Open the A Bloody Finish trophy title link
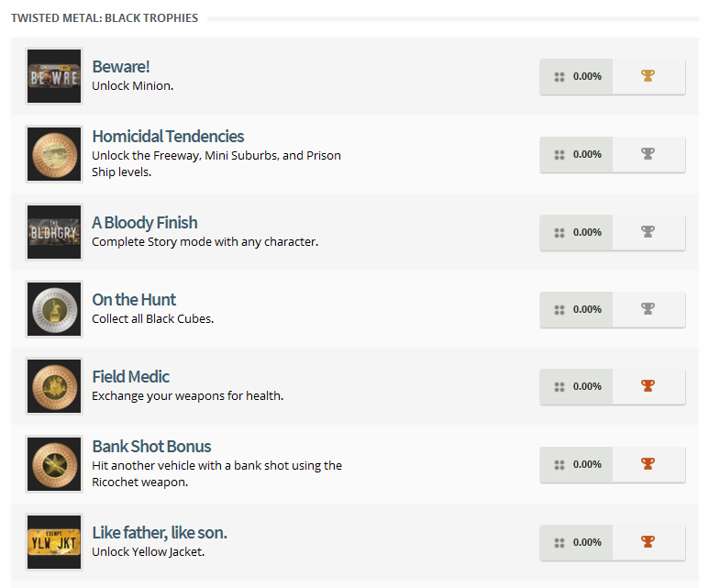Viewport: 709px width, 588px height. pos(144,223)
